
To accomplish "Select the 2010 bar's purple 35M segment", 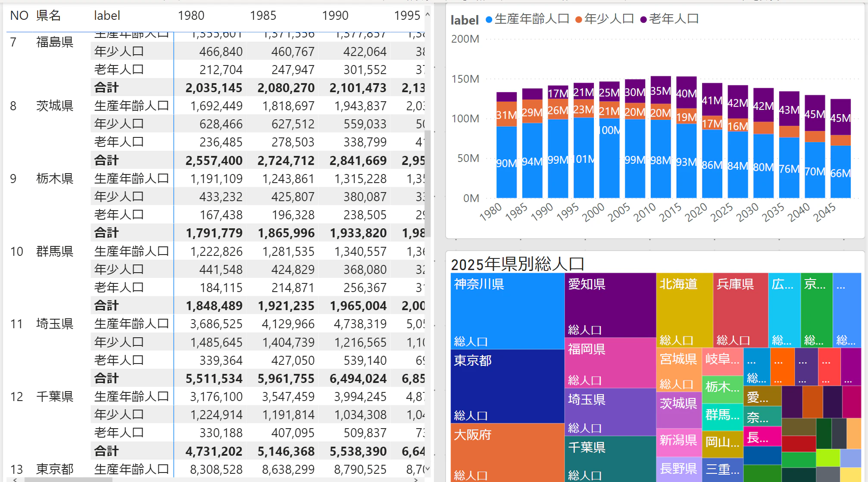I will point(660,90).
